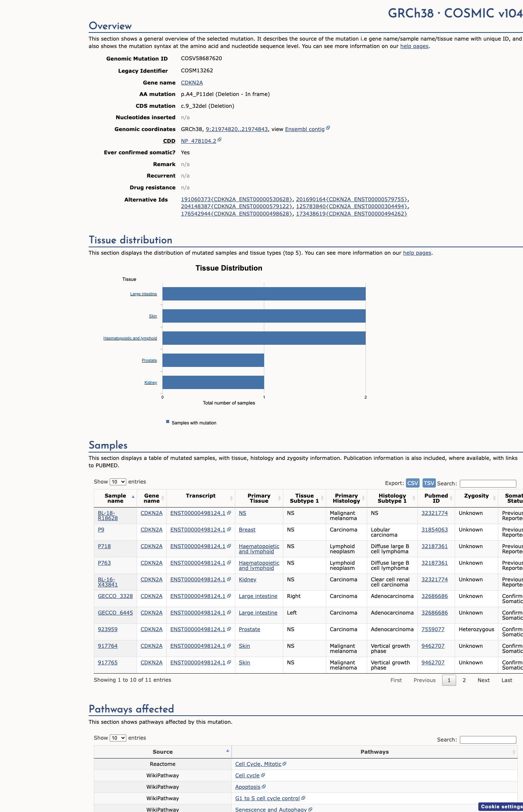Open Cookie settings button
The image size is (523, 812).
[501, 806]
